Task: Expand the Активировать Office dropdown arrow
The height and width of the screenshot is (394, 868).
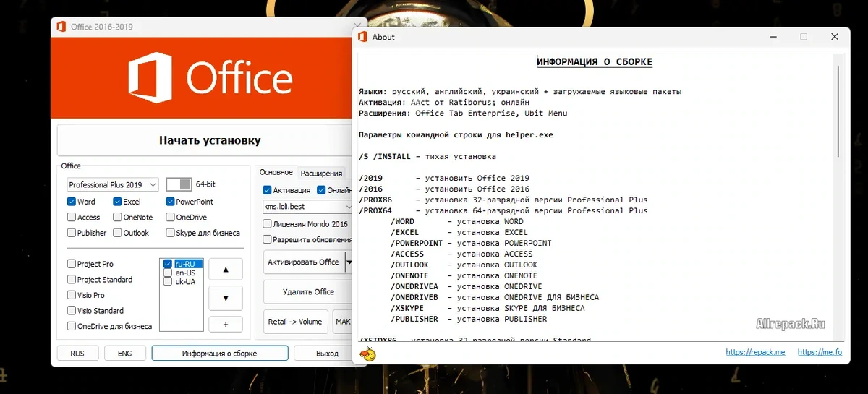Action: tap(349, 262)
